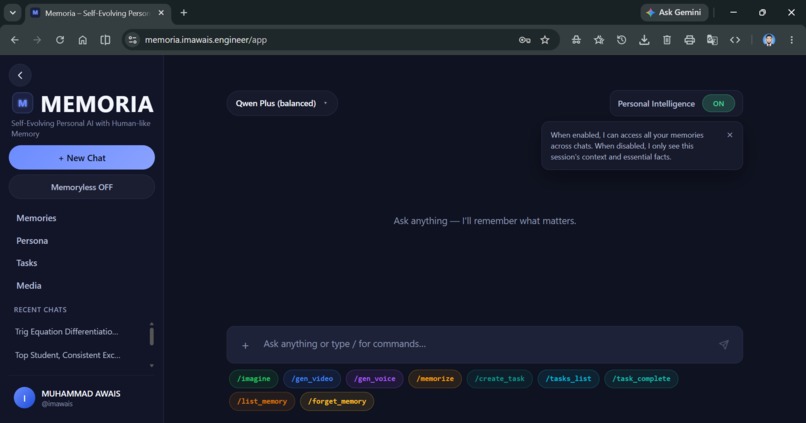Viewport: 806px width, 423px height.
Task: Open the Qwen Plus model dropdown
Action: coord(282,103)
